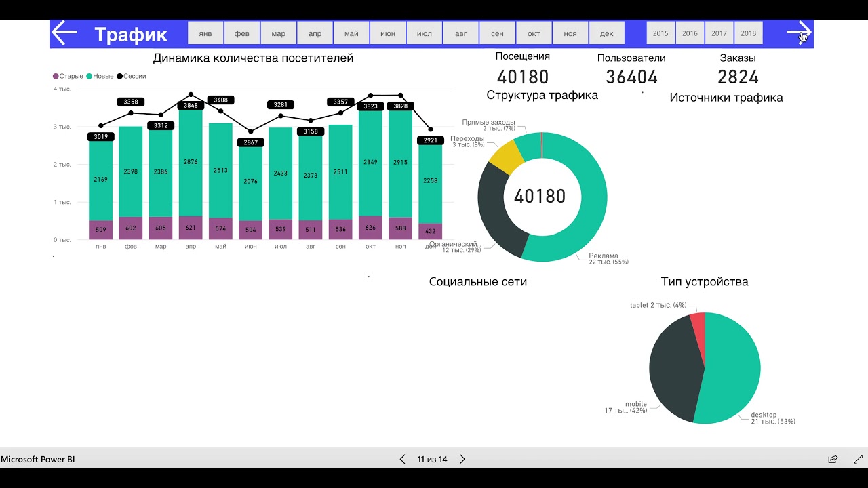Filter by окт month button

click(x=534, y=33)
